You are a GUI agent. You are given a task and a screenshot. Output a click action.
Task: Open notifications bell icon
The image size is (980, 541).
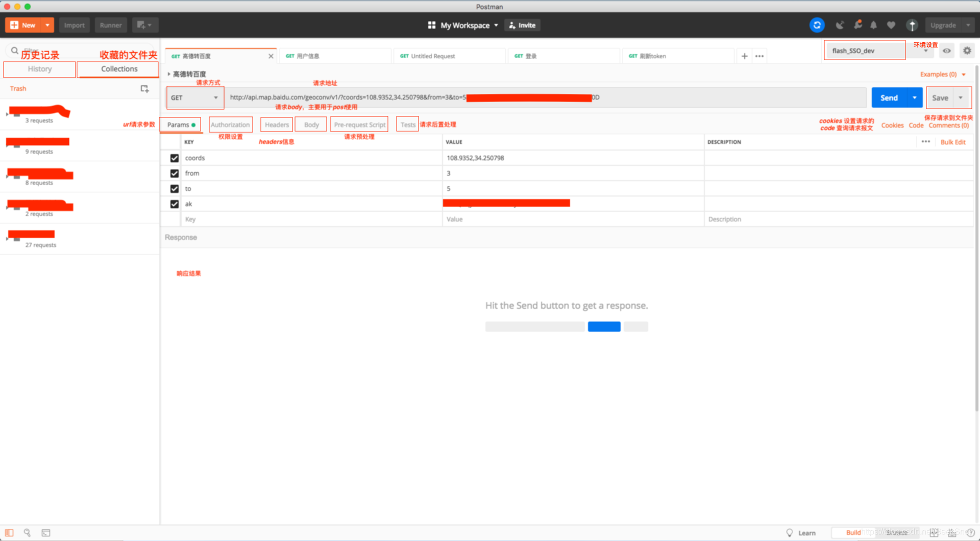pos(874,25)
